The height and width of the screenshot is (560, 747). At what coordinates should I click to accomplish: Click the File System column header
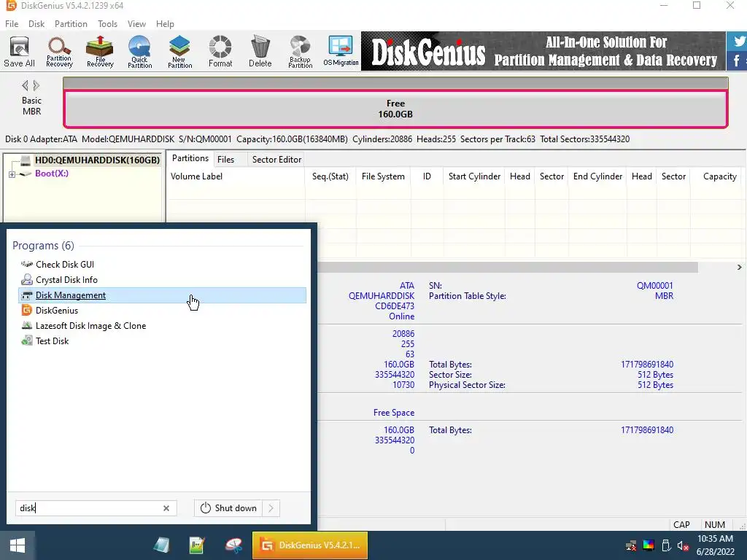pos(383,176)
